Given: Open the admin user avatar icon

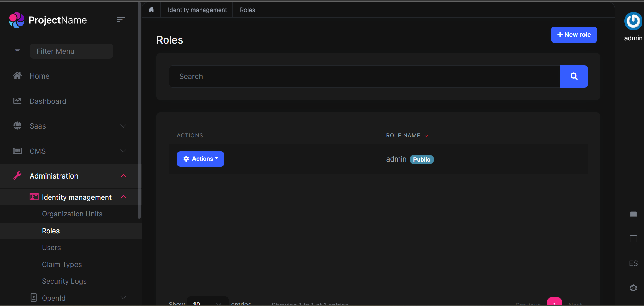Looking at the screenshot, I should (633, 21).
